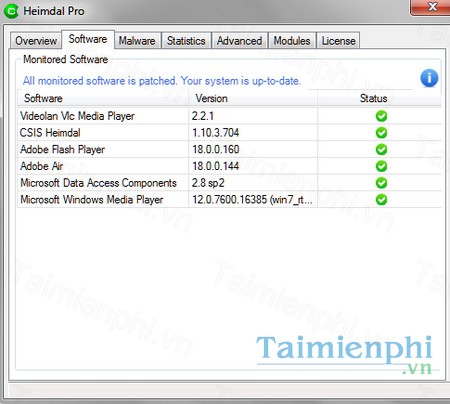Close the Heimdal Pro window
Image resolution: width=450 pixels, height=404 pixels.
pos(431,7)
